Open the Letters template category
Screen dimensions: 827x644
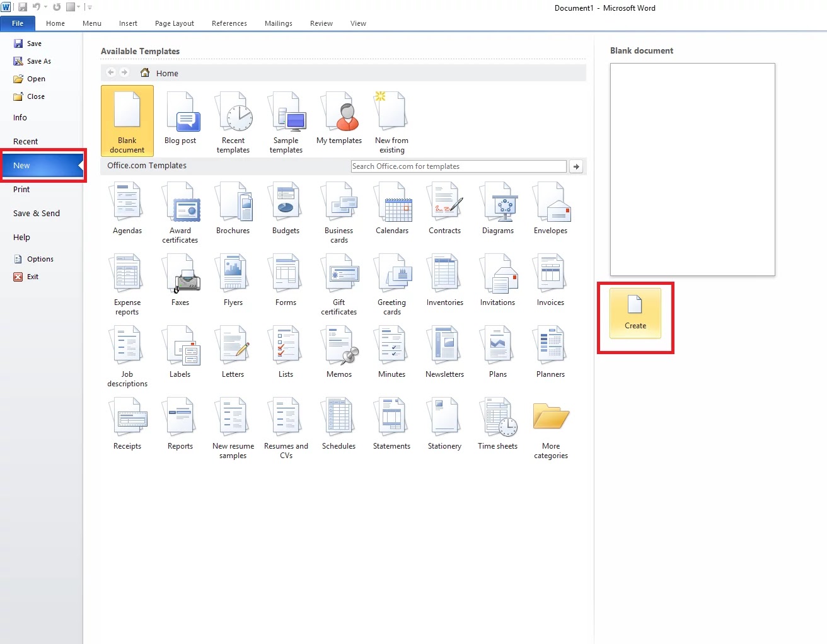pyautogui.click(x=233, y=352)
